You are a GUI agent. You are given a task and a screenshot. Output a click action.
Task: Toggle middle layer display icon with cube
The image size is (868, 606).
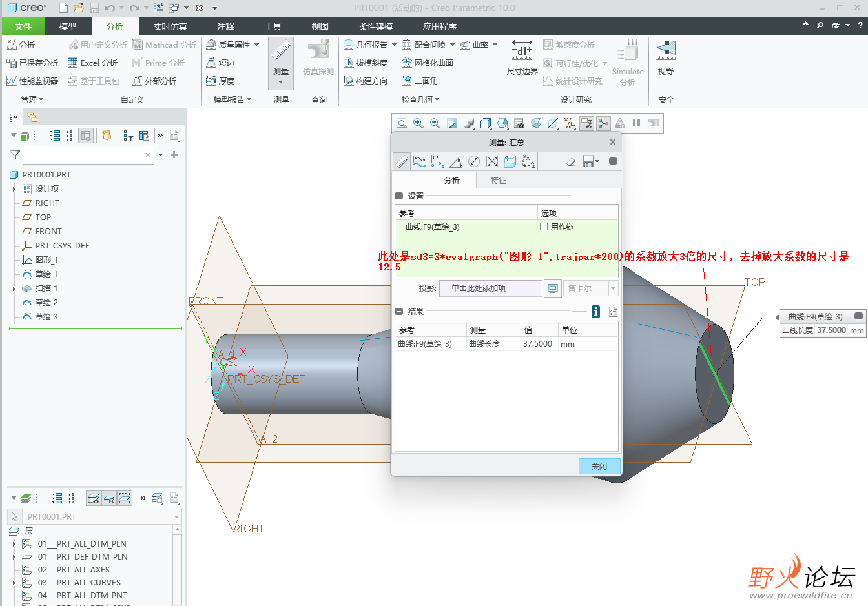(109, 498)
